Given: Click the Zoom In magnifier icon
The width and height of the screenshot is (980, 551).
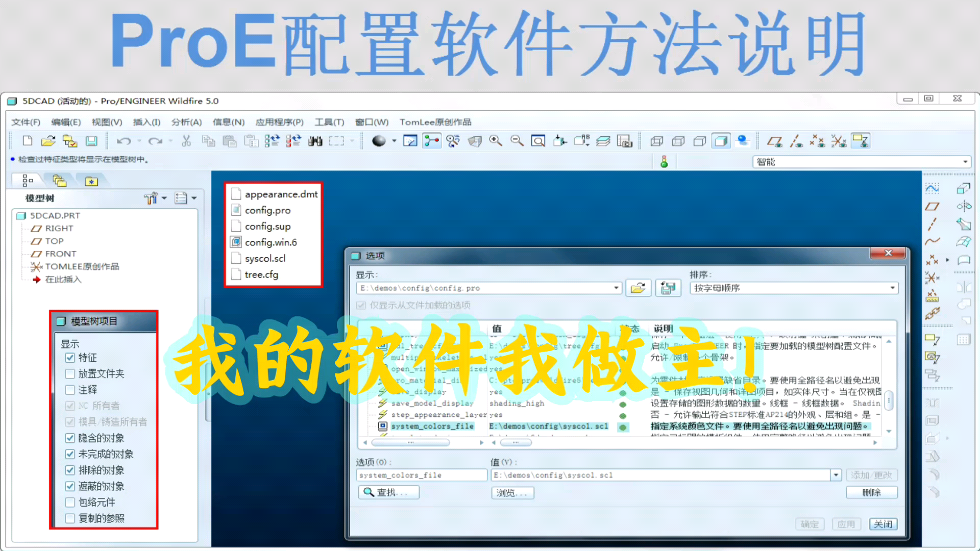Looking at the screenshot, I should (x=495, y=141).
